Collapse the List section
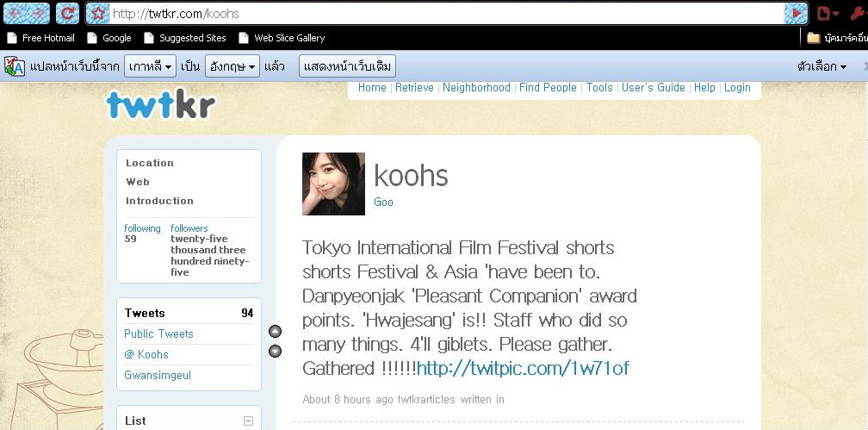Viewport: 868px width, 430px height. click(249, 421)
